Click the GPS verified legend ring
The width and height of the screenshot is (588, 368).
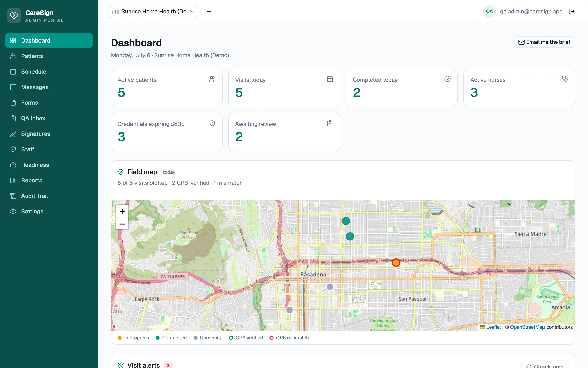click(231, 338)
